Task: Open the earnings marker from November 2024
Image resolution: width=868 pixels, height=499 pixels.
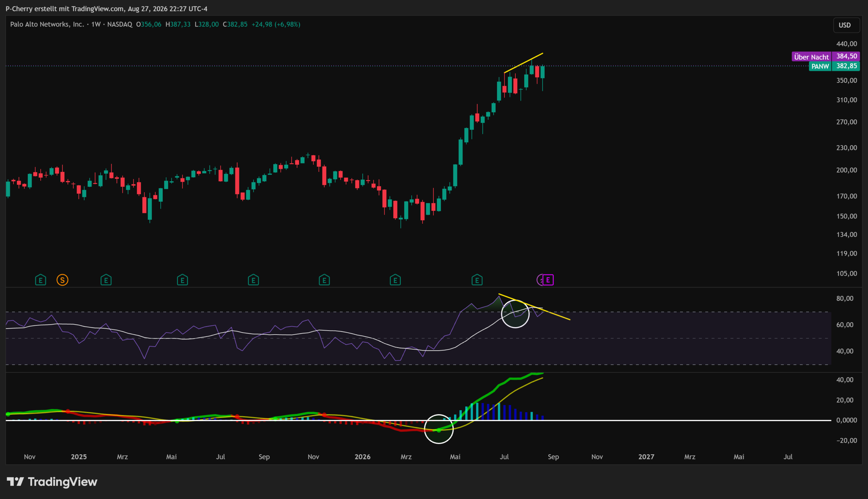Action: point(40,280)
